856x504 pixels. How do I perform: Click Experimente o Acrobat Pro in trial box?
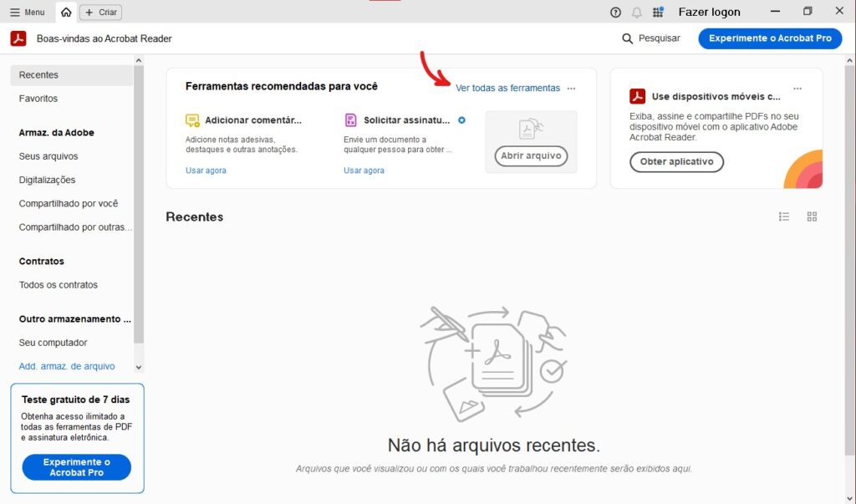(x=76, y=467)
